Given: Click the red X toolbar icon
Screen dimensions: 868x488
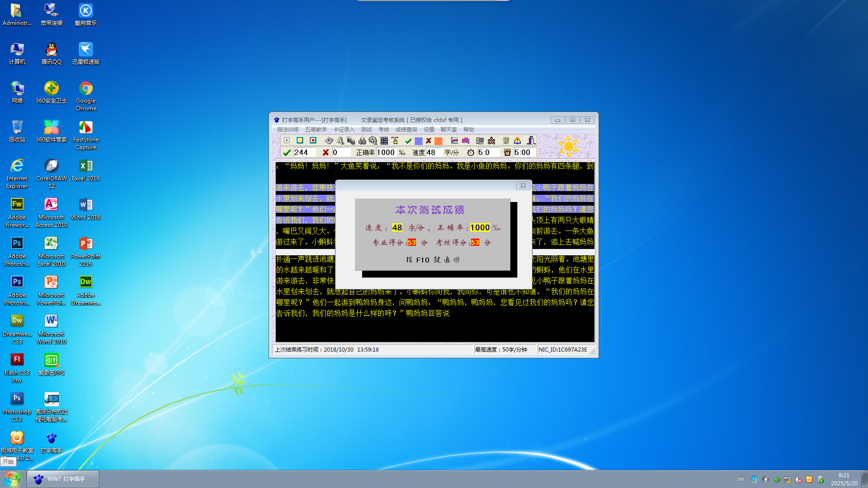Looking at the screenshot, I should [429, 141].
